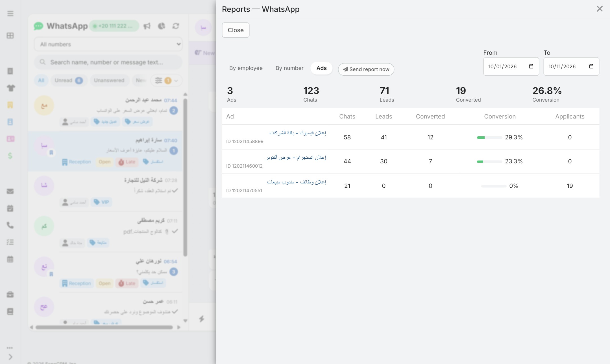Screen dimensions: 610x364
Task: Click the hamburger menu icon in sidebar
Action: click(10, 14)
